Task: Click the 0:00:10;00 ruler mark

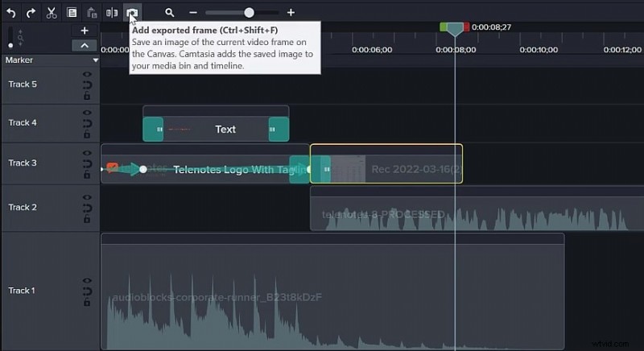Action: 539,50
